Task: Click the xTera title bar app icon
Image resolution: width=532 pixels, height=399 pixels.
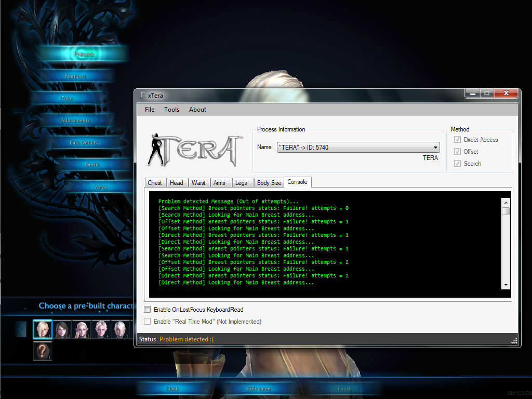Action: click(x=141, y=96)
